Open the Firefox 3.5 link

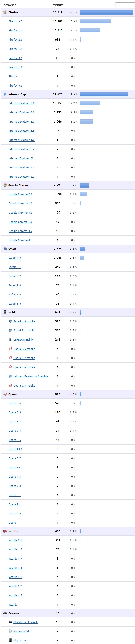coord(15,21)
